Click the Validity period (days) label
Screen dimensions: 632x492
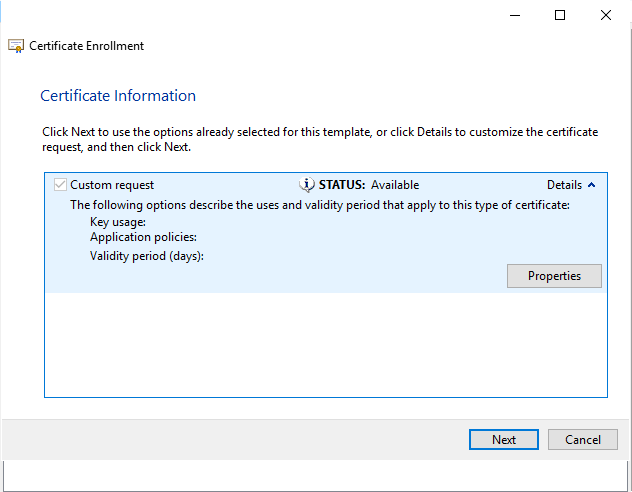click(147, 256)
